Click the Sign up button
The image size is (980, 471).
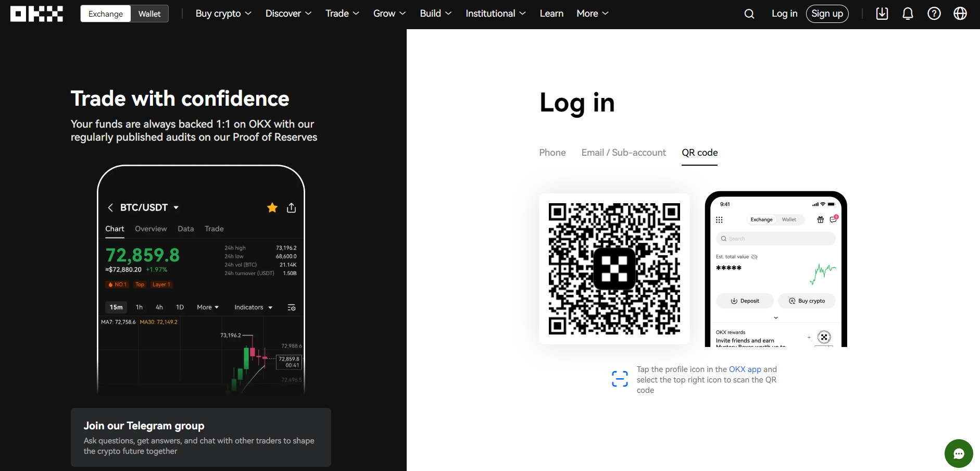827,14
